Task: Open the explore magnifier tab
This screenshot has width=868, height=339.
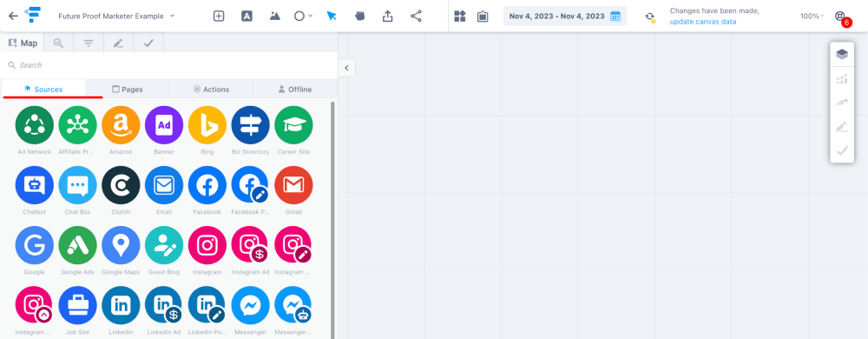Action: tap(58, 43)
